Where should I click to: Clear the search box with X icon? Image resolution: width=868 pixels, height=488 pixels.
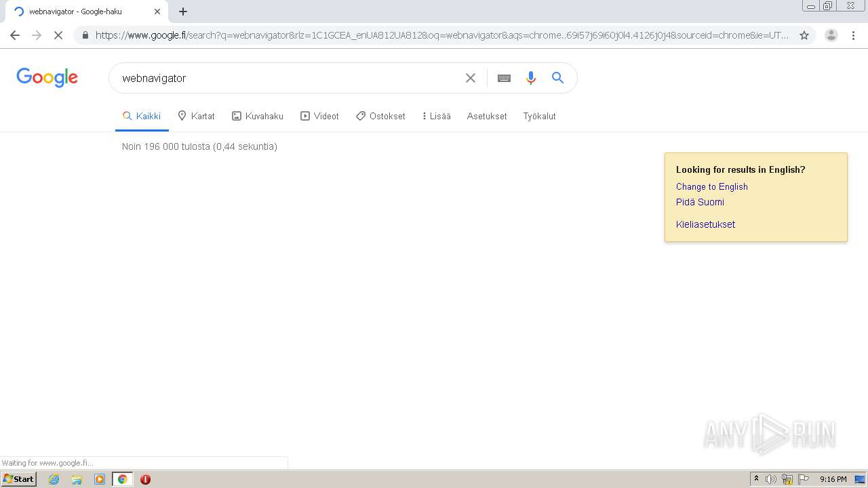coord(471,78)
